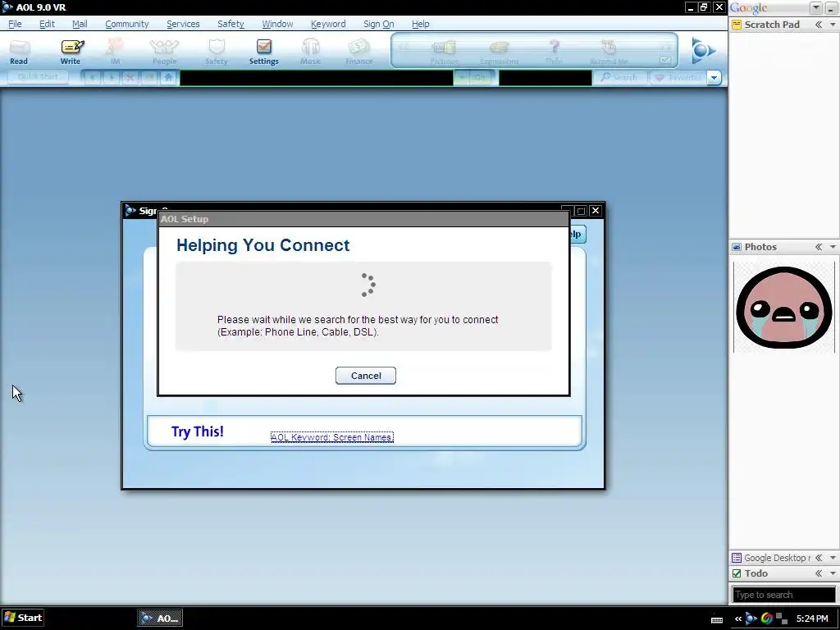Viewport: 840px width, 630px height.
Task: Open the Community menu
Action: [x=127, y=24]
